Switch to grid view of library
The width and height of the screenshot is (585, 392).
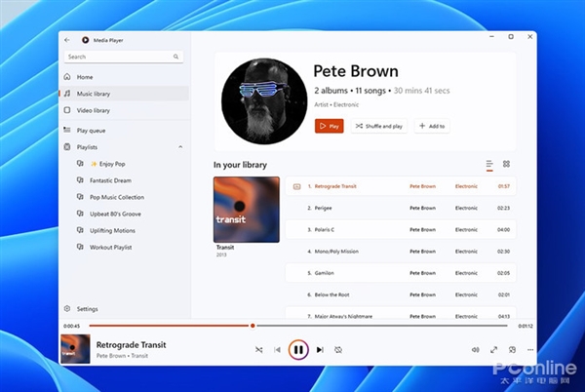pyautogui.click(x=506, y=164)
